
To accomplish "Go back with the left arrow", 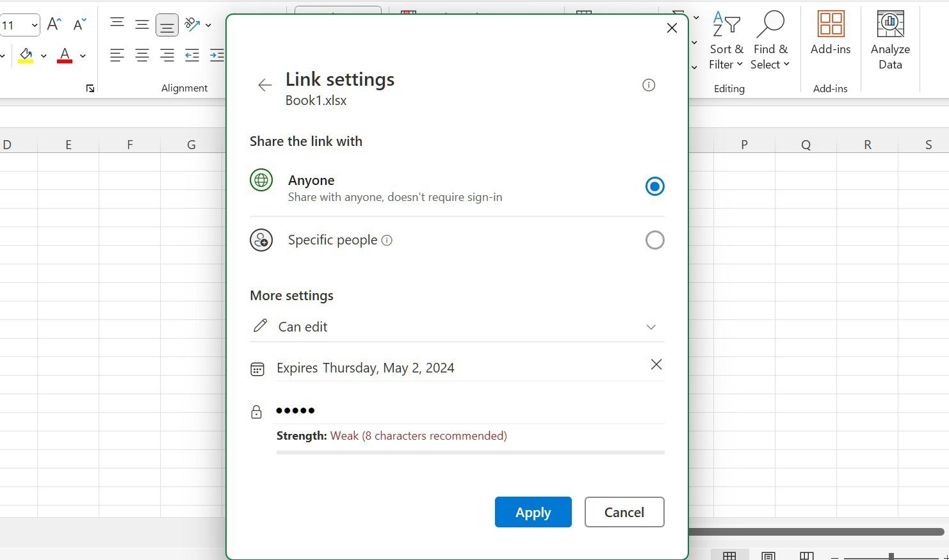I will pyautogui.click(x=264, y=85).
